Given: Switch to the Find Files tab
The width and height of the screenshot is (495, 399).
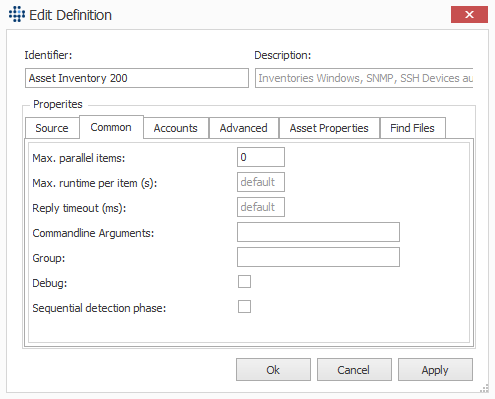Looking at the screenshot, I should [412, 128].
